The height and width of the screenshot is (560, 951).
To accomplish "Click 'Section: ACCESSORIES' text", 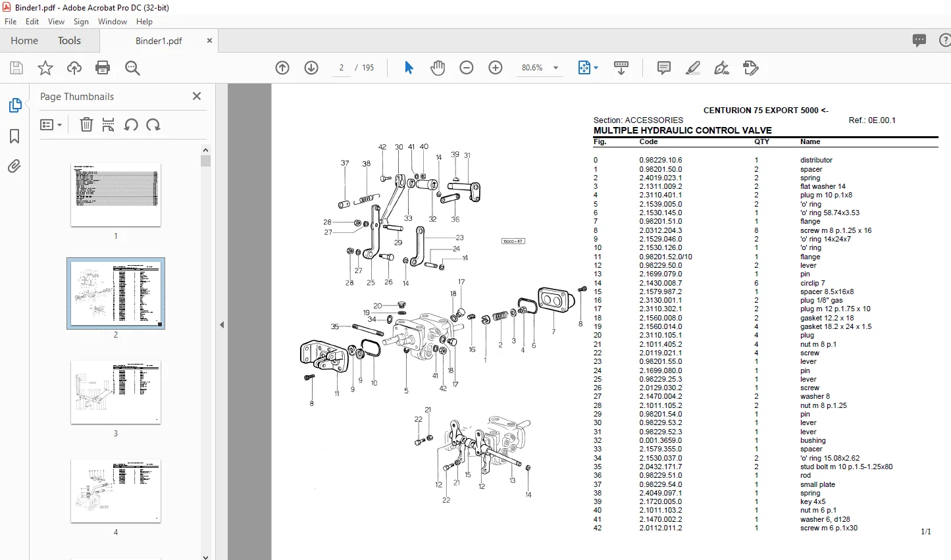I will tap(638, 120).
